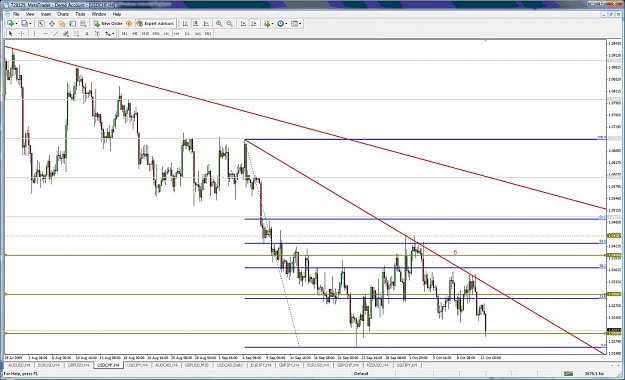Select the Arrows drawing tool
625x380 pixels.
point(108,33)
